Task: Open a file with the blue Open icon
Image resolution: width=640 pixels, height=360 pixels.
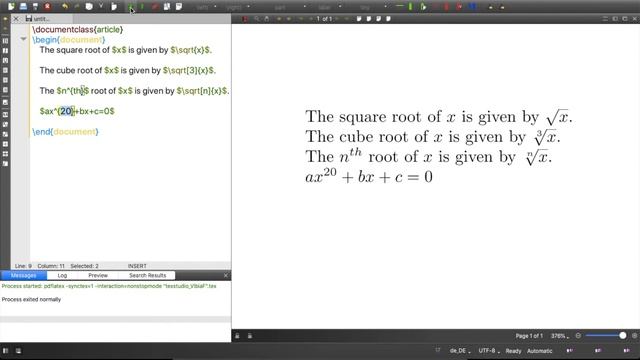Action: (23, 7)
